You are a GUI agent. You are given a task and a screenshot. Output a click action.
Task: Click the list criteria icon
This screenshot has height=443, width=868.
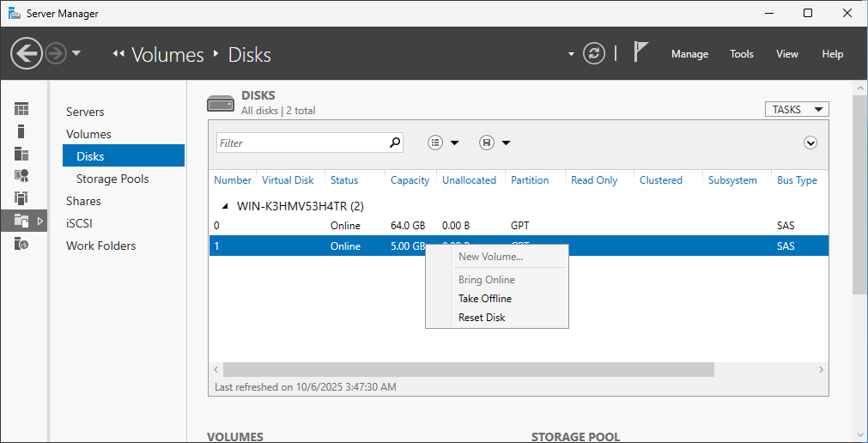coord(435,143)
